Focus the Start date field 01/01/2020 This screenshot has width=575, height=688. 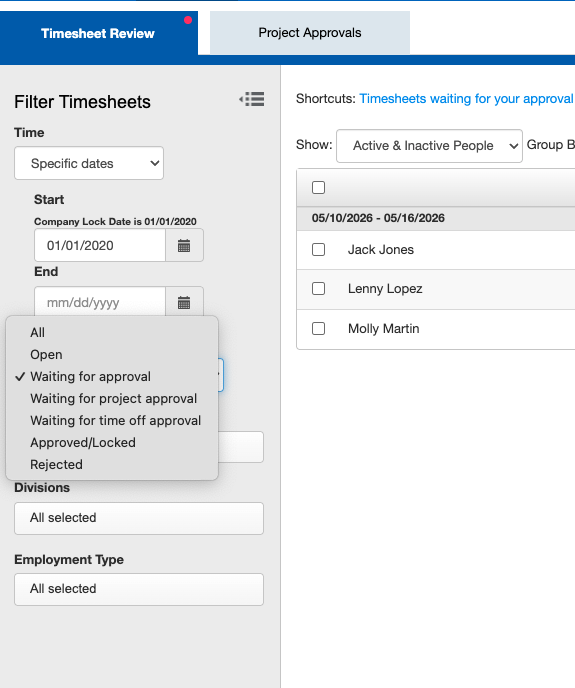point(100,245)
